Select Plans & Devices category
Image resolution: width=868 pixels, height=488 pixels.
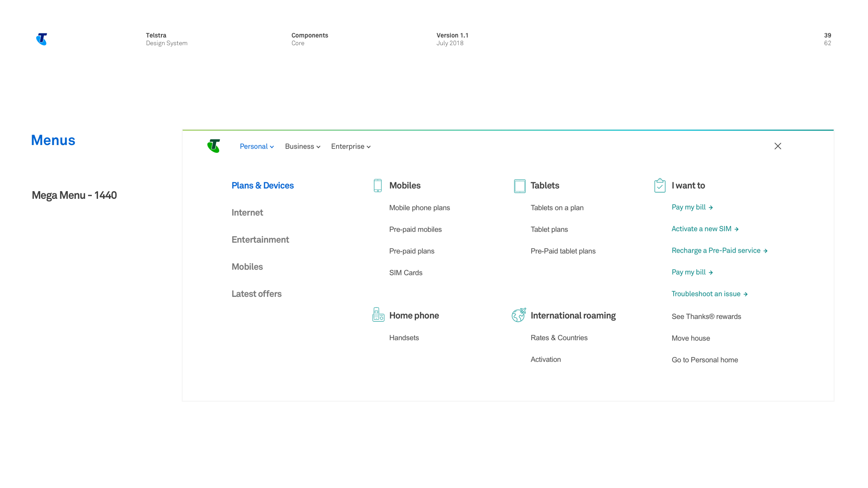(x=263, y=185)
